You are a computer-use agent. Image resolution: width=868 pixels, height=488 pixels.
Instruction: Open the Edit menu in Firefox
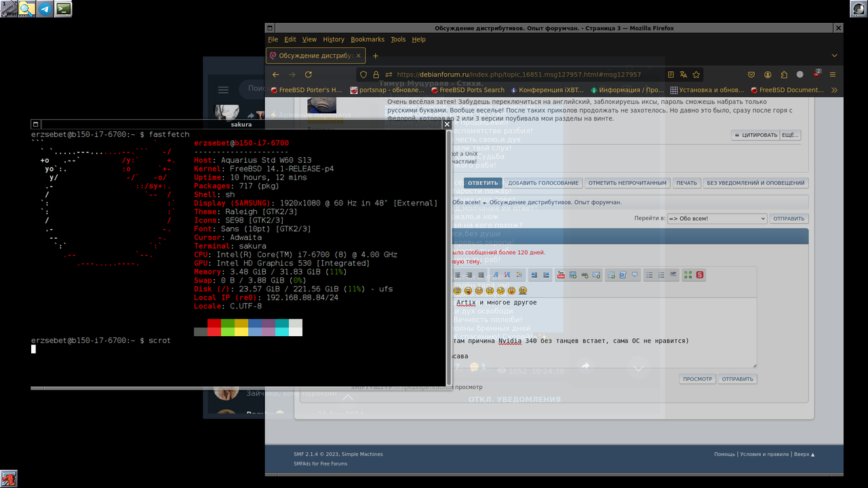290,39
